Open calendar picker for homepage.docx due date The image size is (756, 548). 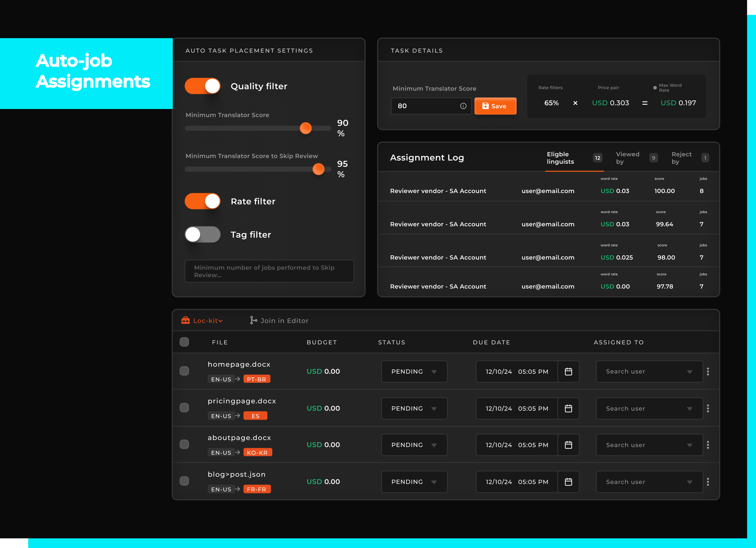point(568,372)
